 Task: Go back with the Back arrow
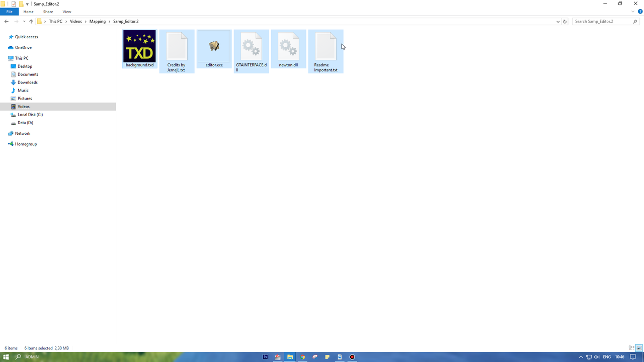[x=7, y=22]
